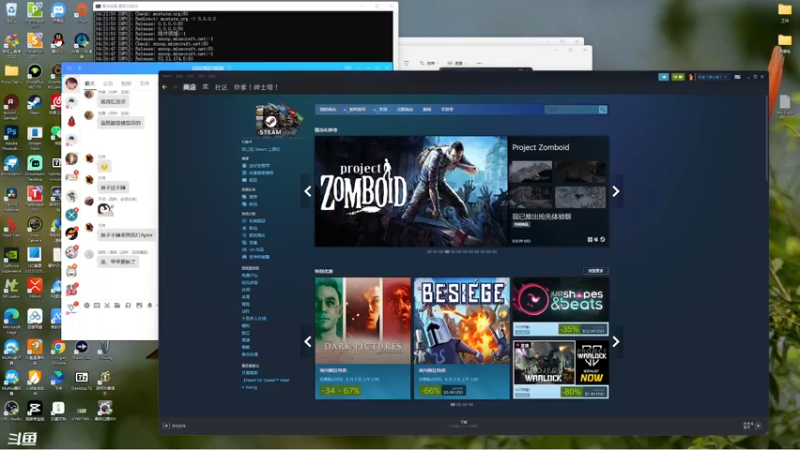This screenshot has height=450, width=800.
Task: Click Need for Speed Heat recently viewed link
Action: (x=266, y=380)
